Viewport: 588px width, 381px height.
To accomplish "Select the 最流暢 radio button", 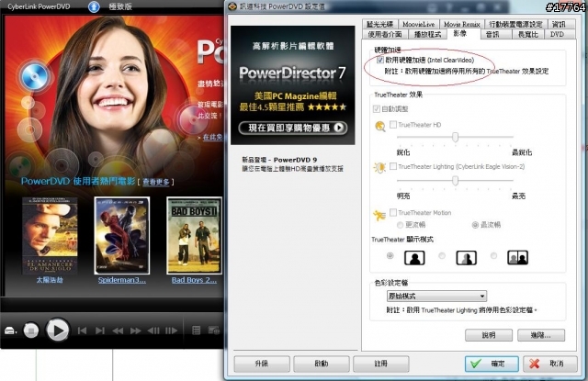I will point(475,225).
